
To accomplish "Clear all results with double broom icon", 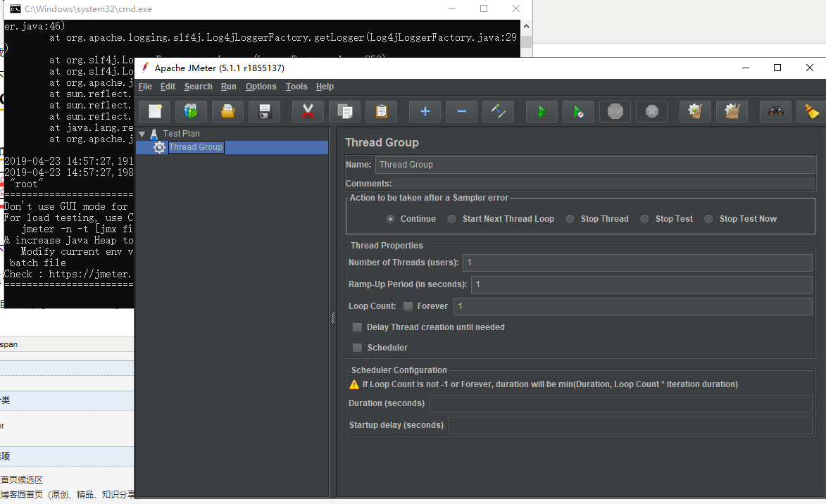I will [732, 112].
